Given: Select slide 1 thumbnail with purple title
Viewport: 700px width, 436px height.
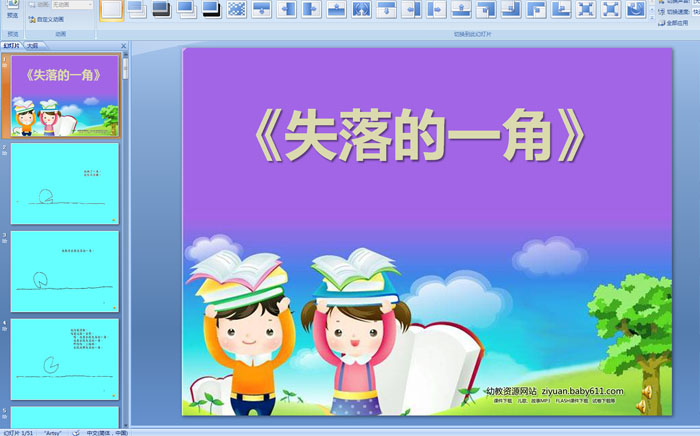Looking at the screenshot, I should click(x=65, y=96).
